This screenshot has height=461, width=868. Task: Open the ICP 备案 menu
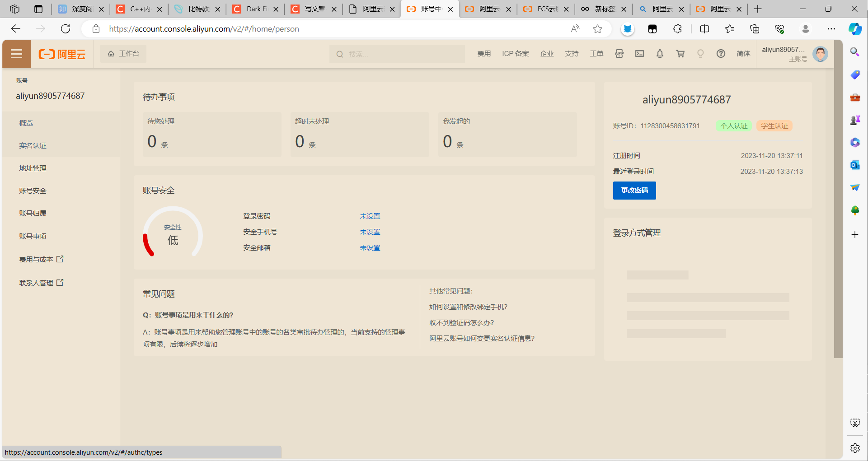(515, 54)
